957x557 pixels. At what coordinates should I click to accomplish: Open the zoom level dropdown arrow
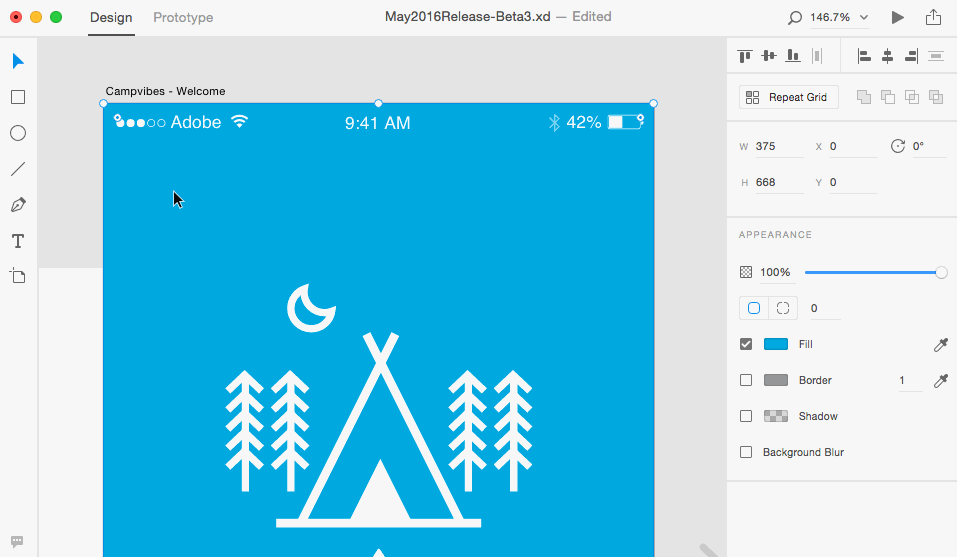pyautogui.click(x=864, y=18)
